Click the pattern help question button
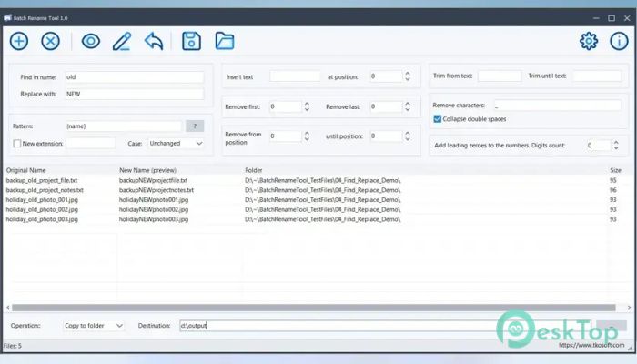Image resolution: width=637 pixels, height=364 pixels. (x=195, y=126)
